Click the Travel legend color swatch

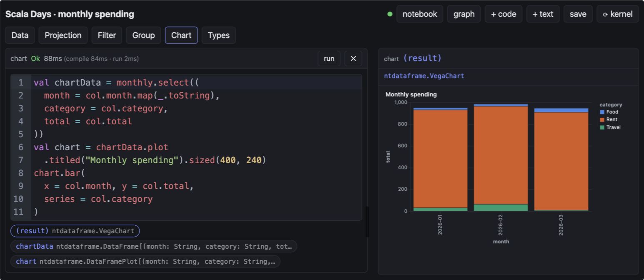coord(602,127)
